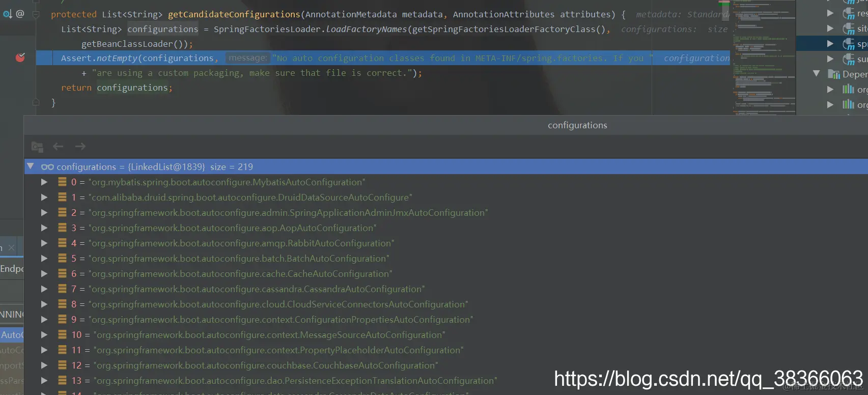868x395 pixels.
Task: Expand the highlighted Maven goal starting with sp
Action: 830,44
